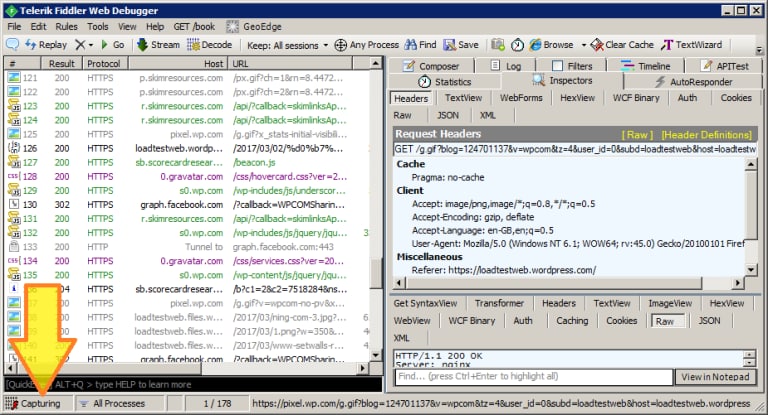Open Keep: All sessions dropdown

pos(288,45)
